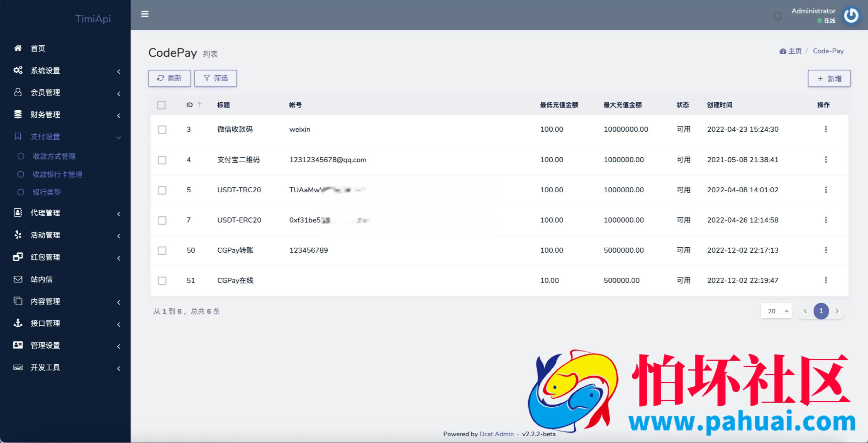Toggle the sidebar hamburger menu icon
The width and height of the screenshot is (868, 443).
(x=145, y=14)
